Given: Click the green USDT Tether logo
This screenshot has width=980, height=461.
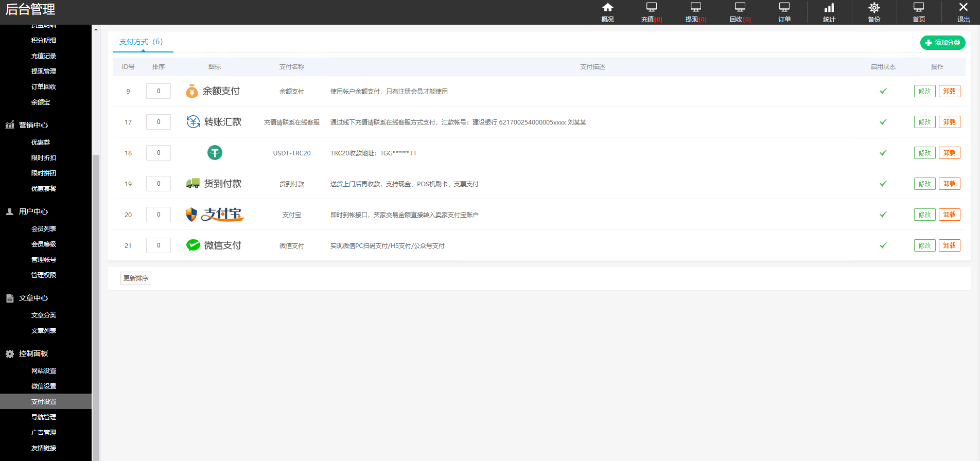Looking at the screenshot, I should tap(215, 153).
